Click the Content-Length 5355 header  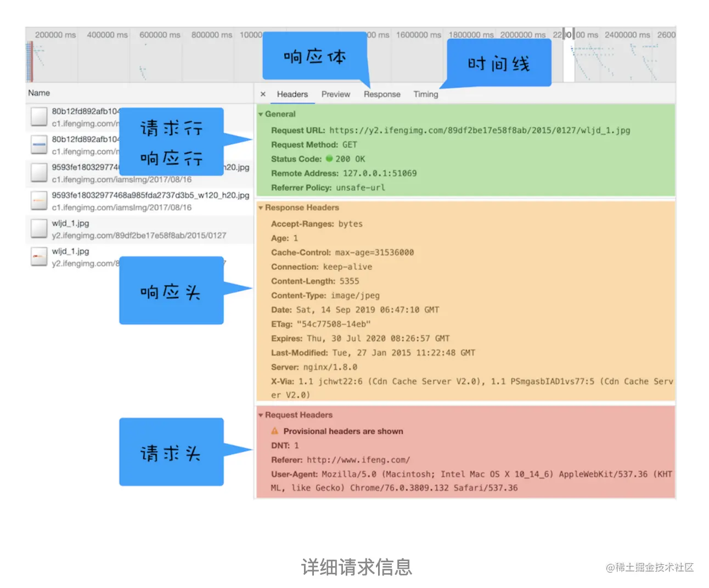[x=315, y=281]
